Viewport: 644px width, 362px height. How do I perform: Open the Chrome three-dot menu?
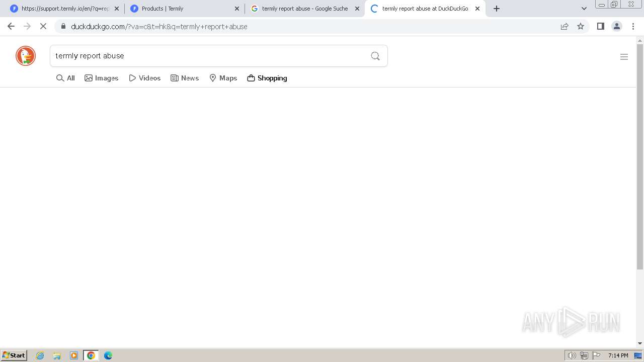point(633,26)
